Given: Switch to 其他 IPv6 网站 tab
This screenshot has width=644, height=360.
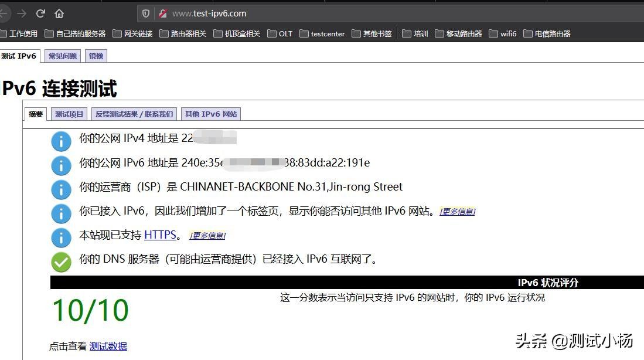Looking at the screenshot, I should tap(211, 114).
